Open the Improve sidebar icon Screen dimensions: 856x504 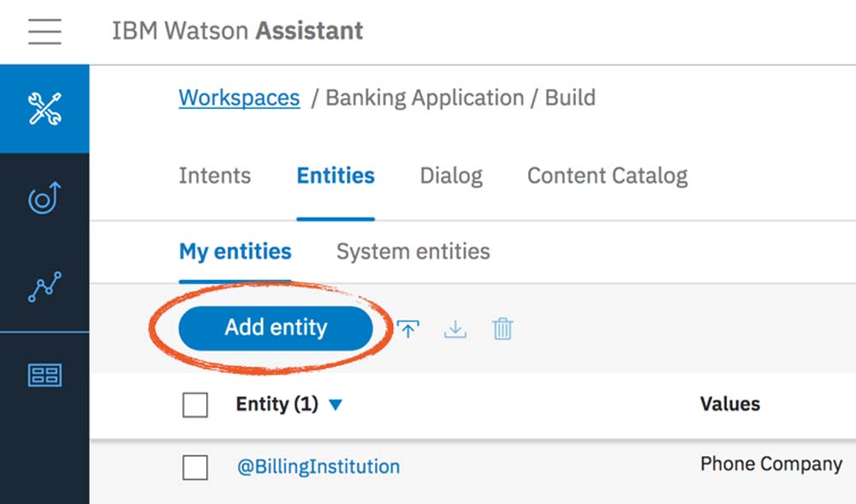click(45, 199)
